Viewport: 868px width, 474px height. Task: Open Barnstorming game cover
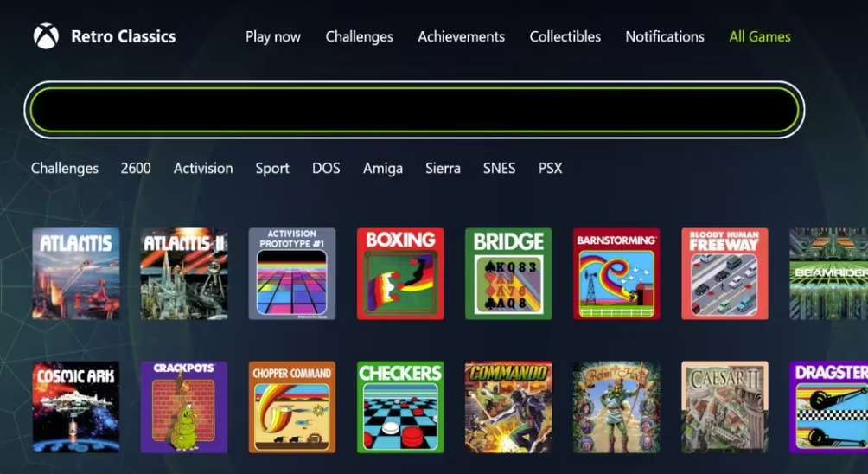(616, 273)
